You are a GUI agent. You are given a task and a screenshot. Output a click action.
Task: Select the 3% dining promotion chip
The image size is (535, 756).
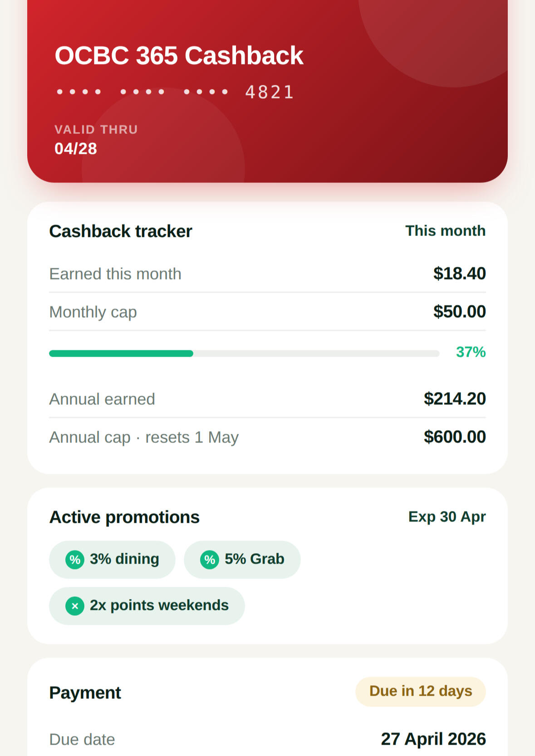pos(112,560)
